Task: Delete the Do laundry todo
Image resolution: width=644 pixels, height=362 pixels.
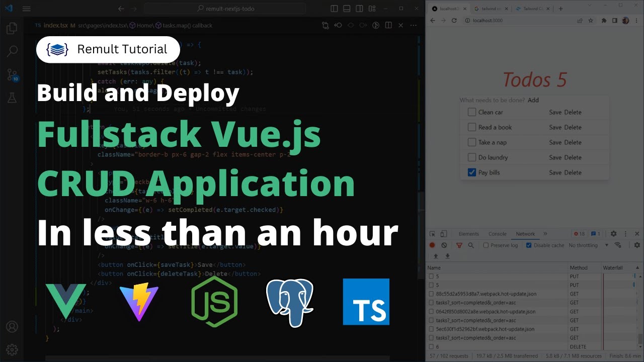Action: pos(573,157)
